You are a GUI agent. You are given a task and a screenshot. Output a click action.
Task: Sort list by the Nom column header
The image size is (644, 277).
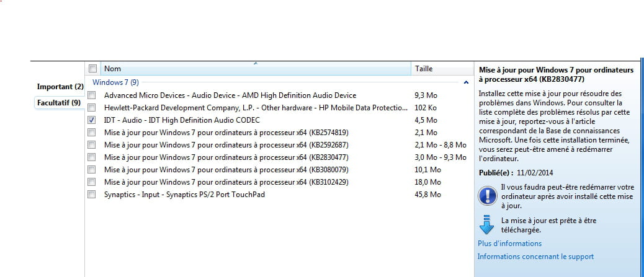(x=256, y=69)
